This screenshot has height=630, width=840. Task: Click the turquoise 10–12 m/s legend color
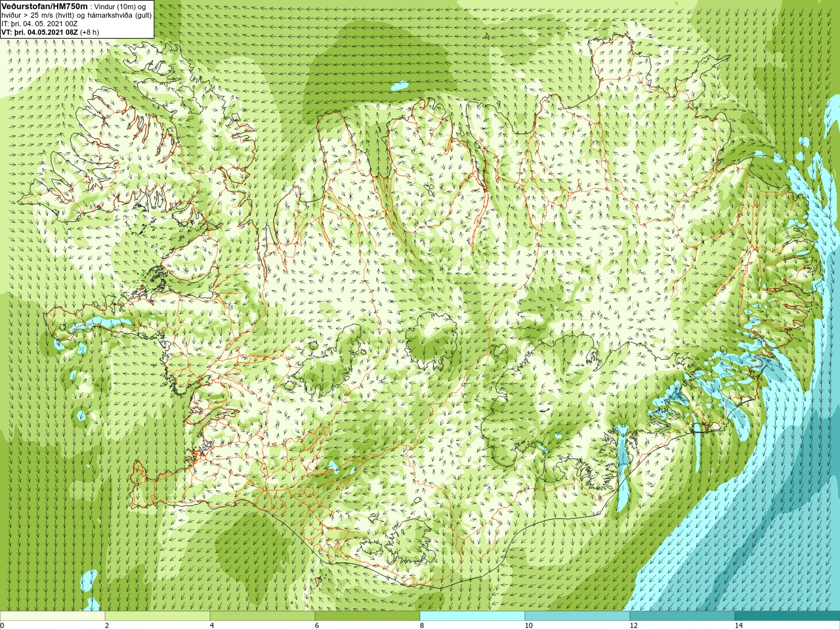577,616
